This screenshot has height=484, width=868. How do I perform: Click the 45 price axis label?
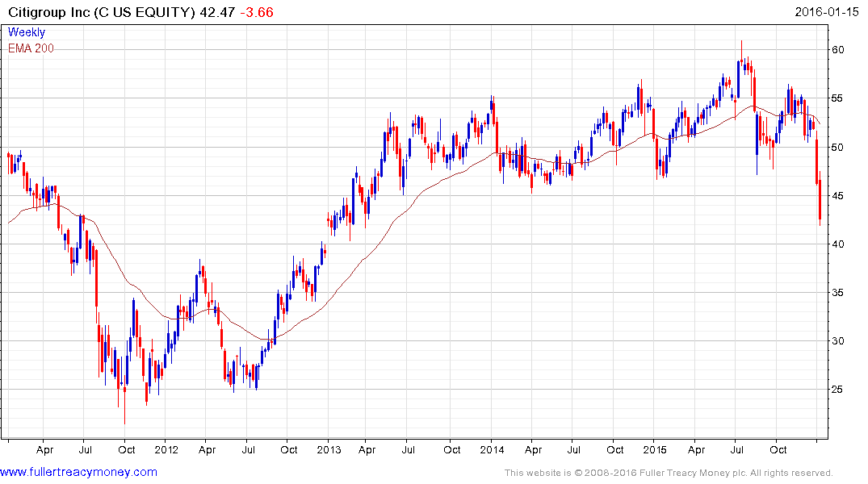(838, 196)
